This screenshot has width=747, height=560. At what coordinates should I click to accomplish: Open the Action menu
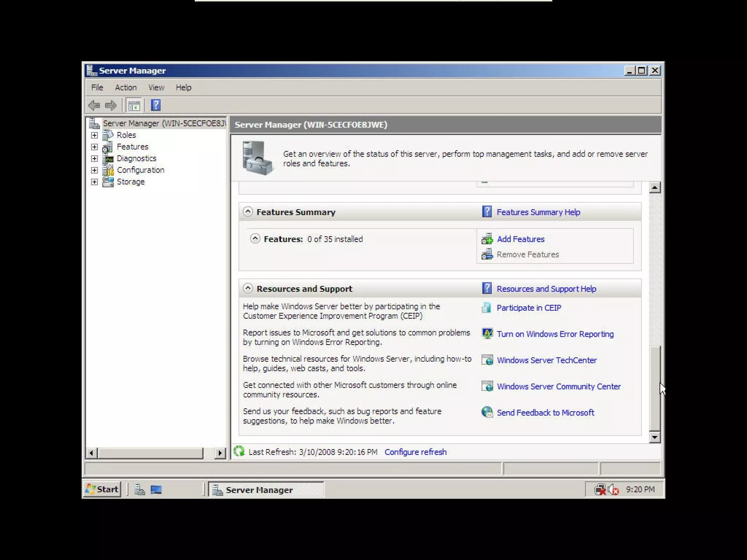(x=125, y=87)
